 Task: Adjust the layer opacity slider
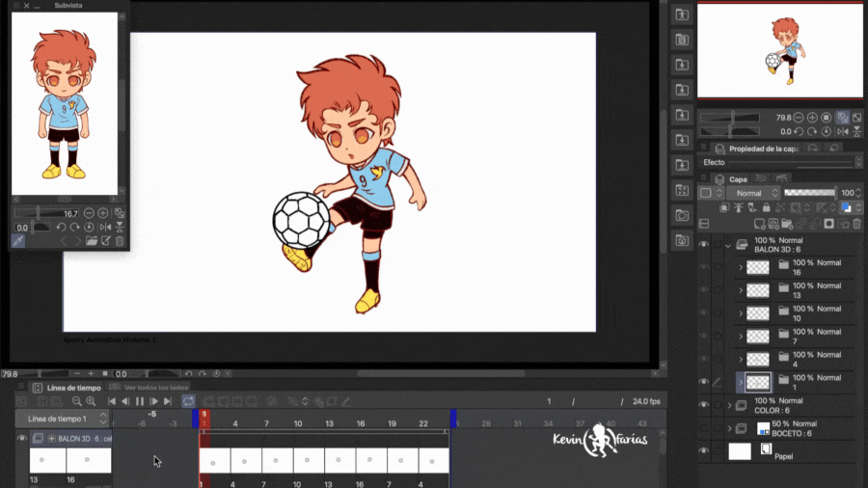[810, 193]
